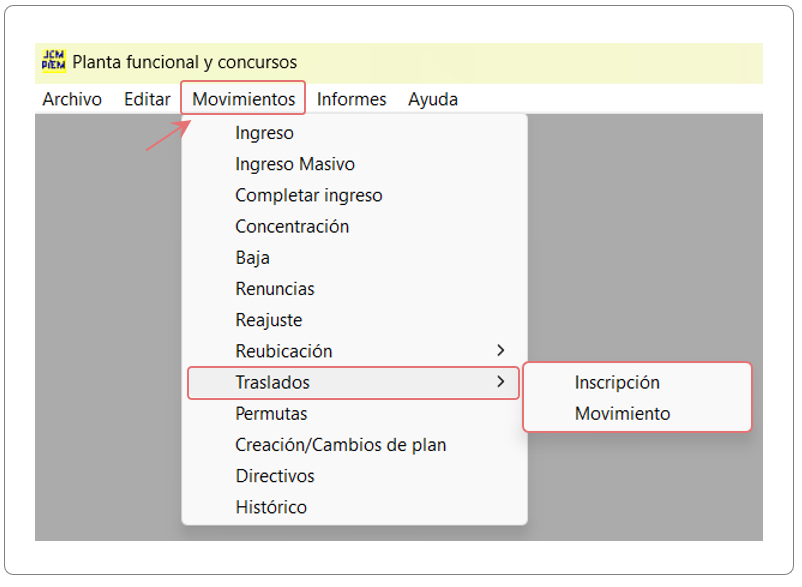Select Ingreso from the menu
This screenshot has width=802, height=587.
coord(354,133)
